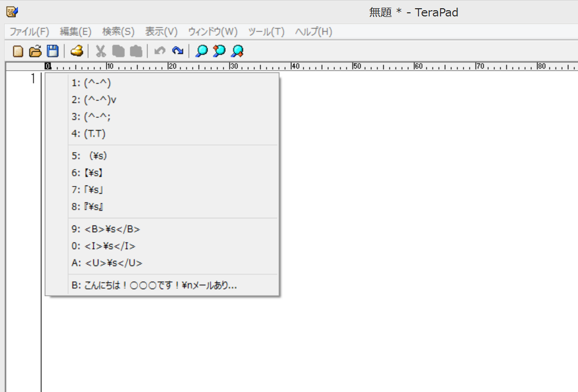Open the 編集(E) menu
This screenshot has height=392, width=578.
(x=75, y=32)
